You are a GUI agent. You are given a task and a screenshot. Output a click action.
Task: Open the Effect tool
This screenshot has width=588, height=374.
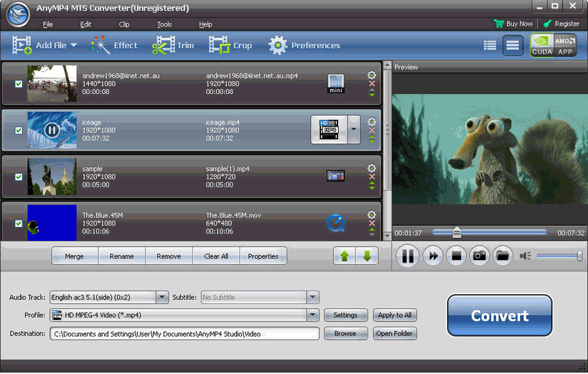[114, 45]
